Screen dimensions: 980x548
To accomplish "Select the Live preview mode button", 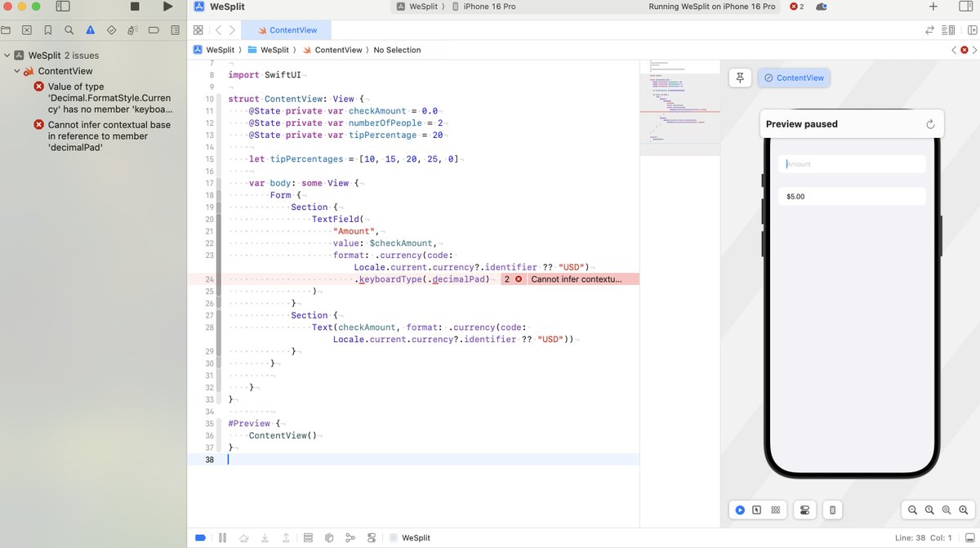I will tap(739, 510).
